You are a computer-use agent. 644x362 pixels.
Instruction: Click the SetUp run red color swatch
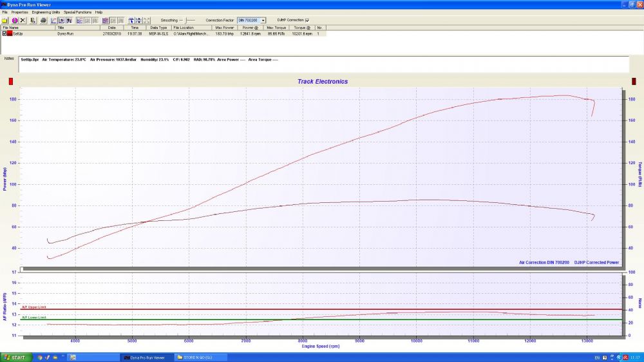(10, 33)
